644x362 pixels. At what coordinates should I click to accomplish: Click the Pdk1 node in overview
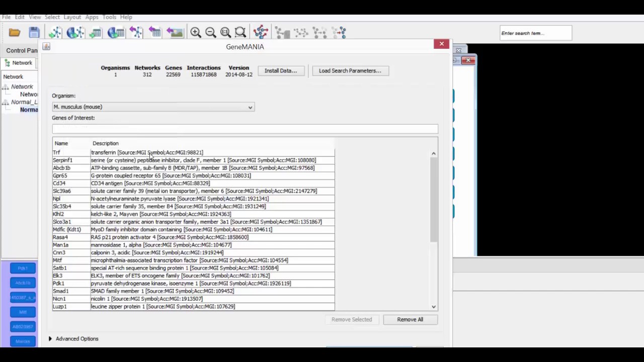23,268
